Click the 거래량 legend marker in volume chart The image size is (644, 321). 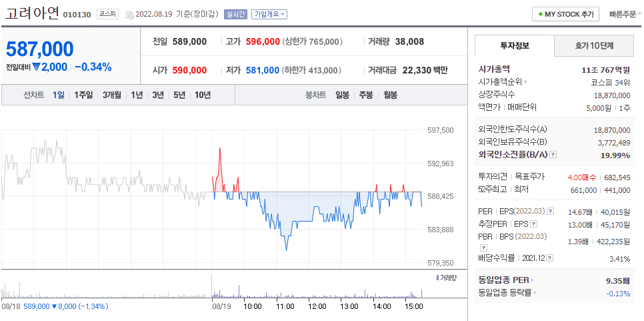click(437, 278)
